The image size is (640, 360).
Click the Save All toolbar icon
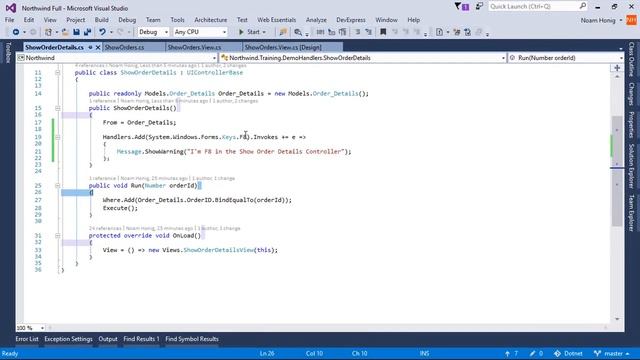(x=87, y=32)
